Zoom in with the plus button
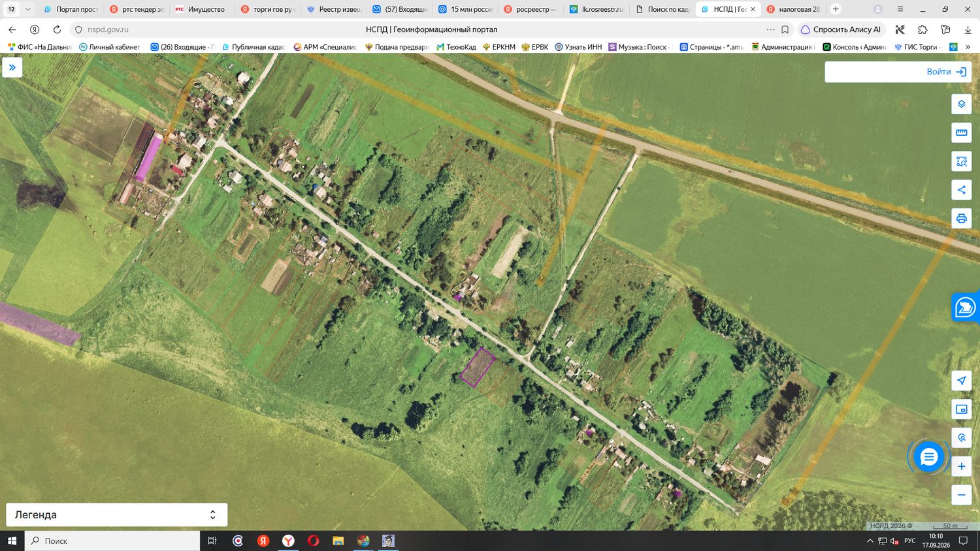Image resolution: width=980 pixels, height=551 pixels. click(961, 466)
